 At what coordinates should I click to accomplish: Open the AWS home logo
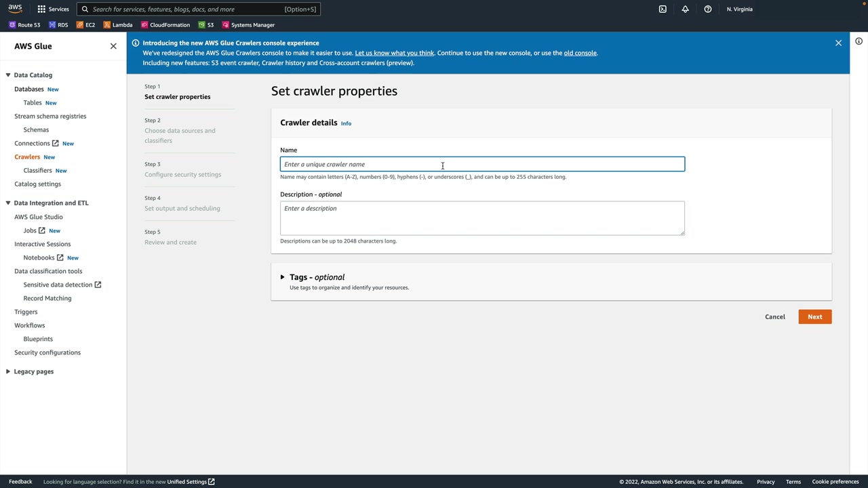tap(15, 9)
